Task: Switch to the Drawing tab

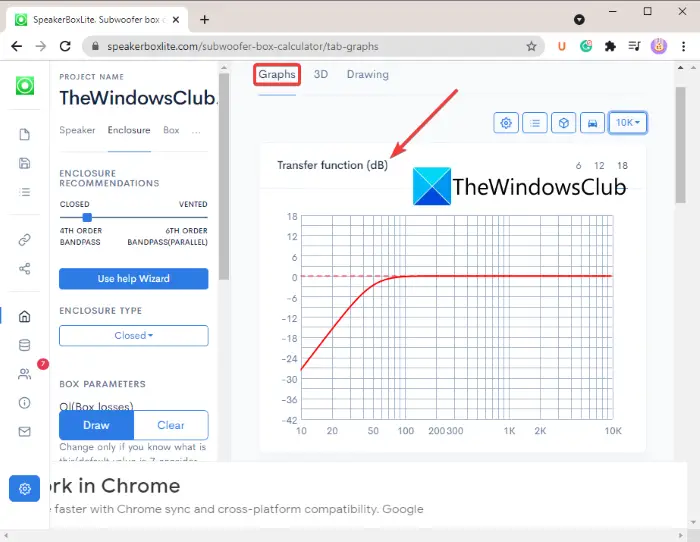Action: click(367, 74)
